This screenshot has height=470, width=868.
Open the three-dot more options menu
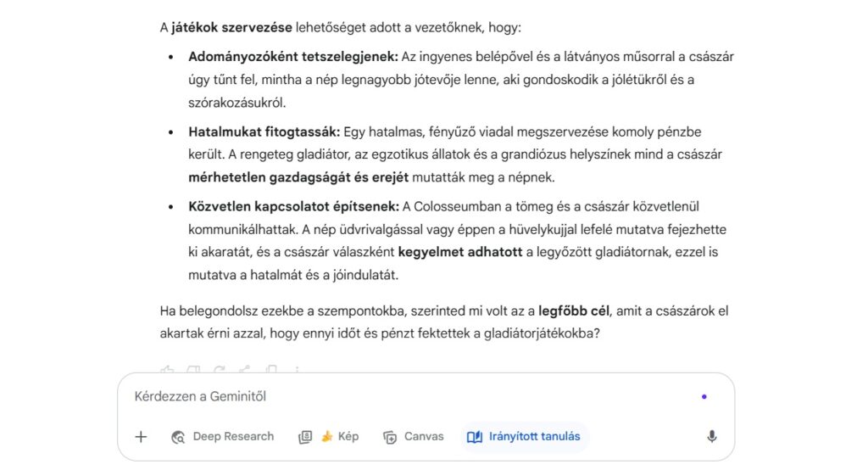click(298, 370)
